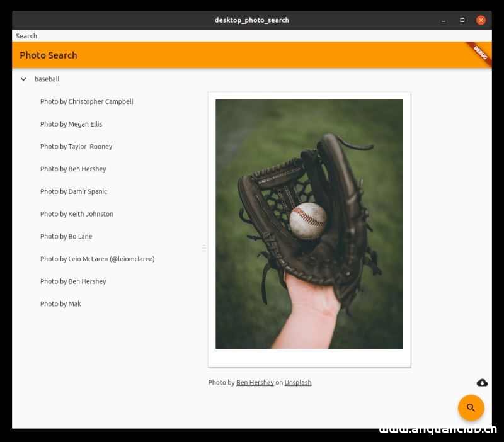
Task: Select the first Photo by Ben Hershey entry
Action: 73,169
